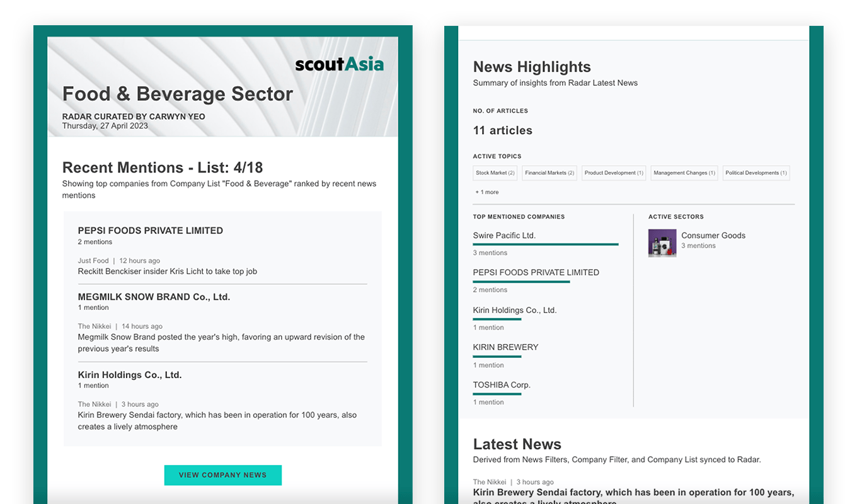Click 'Recent Mentions - List: 4/18' heading
857x504 pixels.
pos(163,168)
